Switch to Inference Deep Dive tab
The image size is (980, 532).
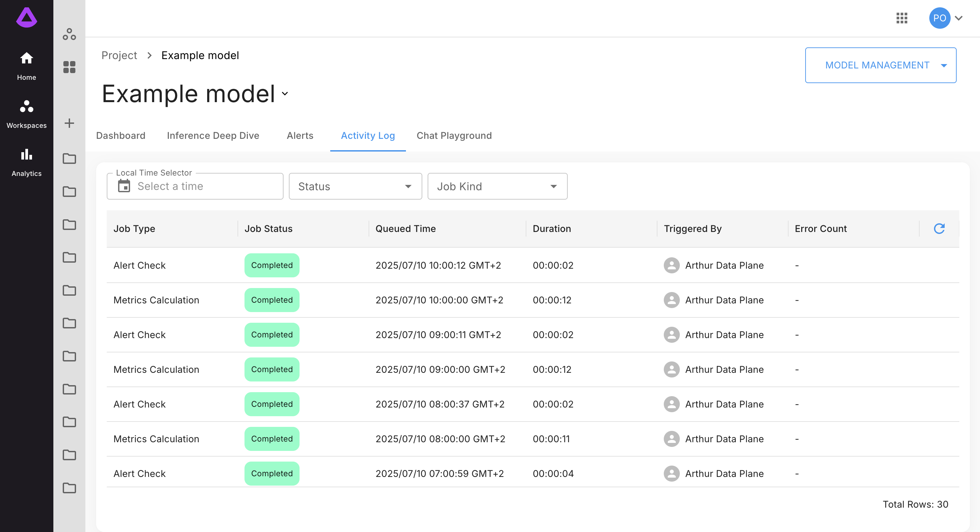point(213,136)
